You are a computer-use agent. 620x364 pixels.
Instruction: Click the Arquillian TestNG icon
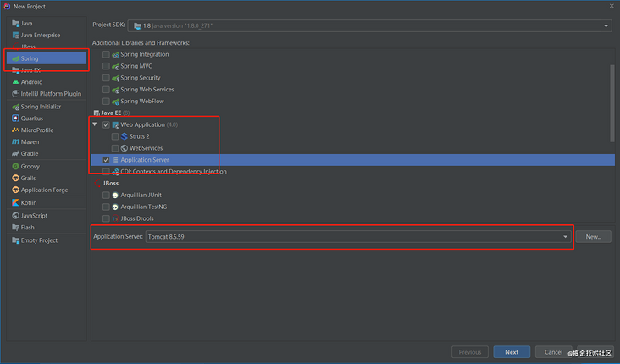[x=115, y=207]
